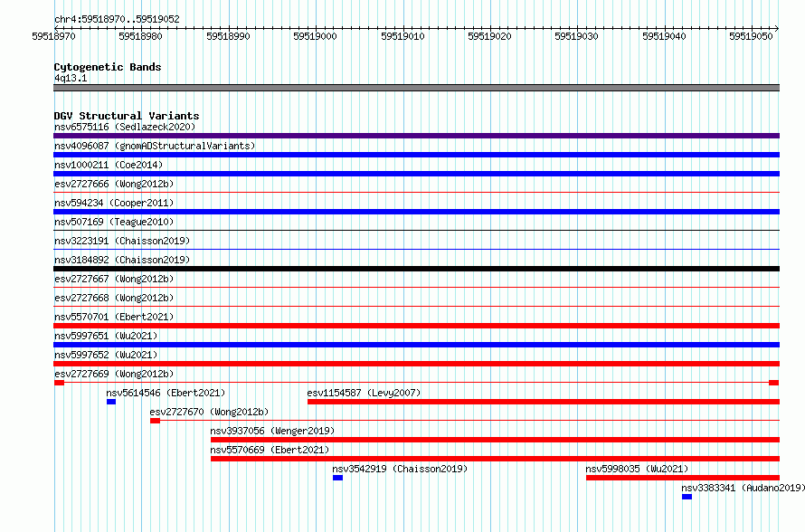
Task: Select esv2727668 (Wong2012b) label
Action: click(114, 298)
